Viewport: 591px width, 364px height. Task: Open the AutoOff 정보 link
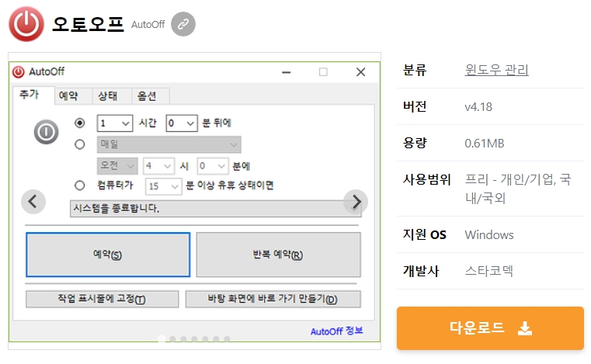point(336,331)
